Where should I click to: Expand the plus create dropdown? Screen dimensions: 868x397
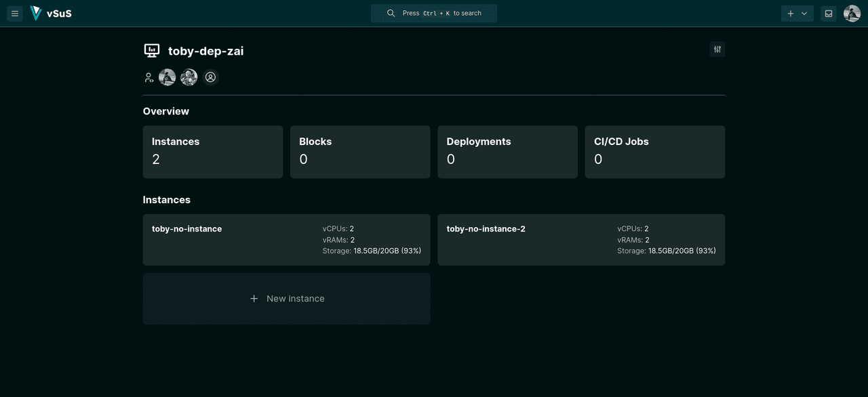(797, 14)
